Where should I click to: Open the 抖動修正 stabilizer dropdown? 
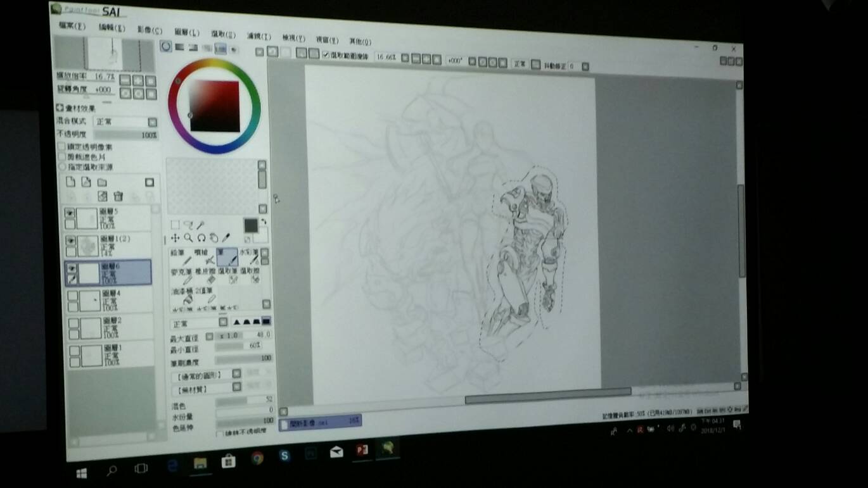point(585,66)
